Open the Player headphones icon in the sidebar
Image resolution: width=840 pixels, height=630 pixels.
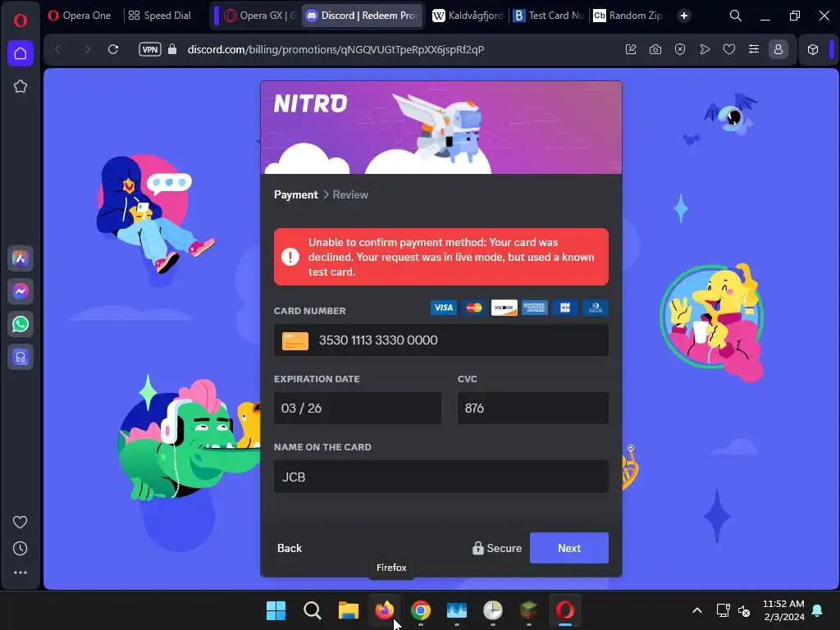(21, 357)
